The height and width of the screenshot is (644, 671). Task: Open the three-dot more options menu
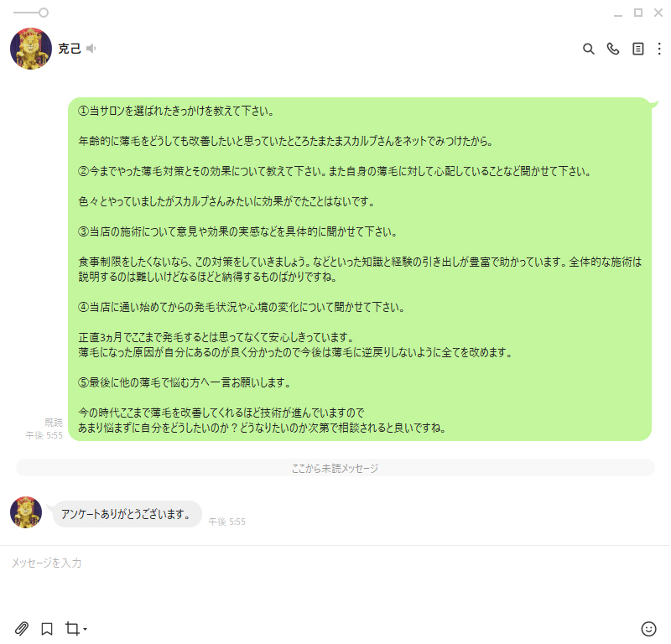(x=659, y=49)
